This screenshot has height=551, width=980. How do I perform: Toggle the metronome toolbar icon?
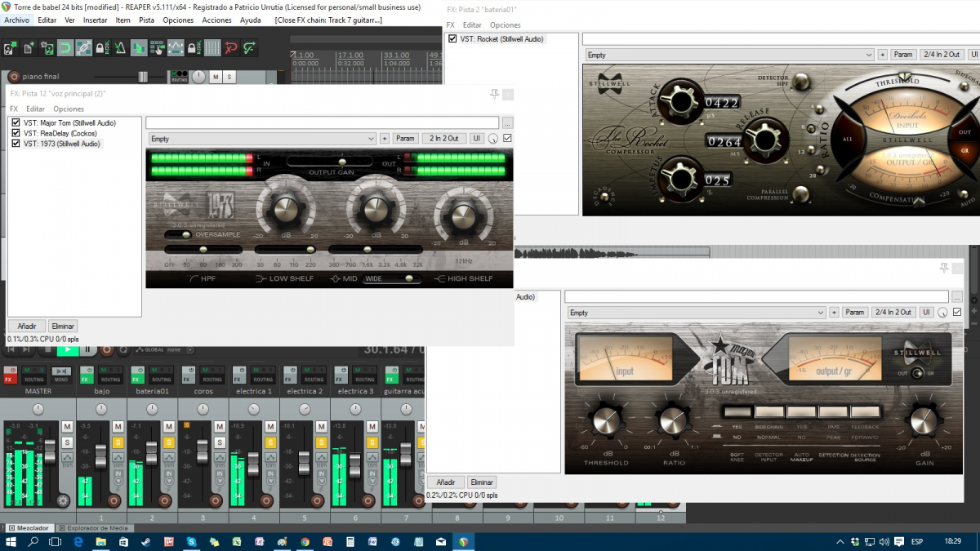point(120,48)
